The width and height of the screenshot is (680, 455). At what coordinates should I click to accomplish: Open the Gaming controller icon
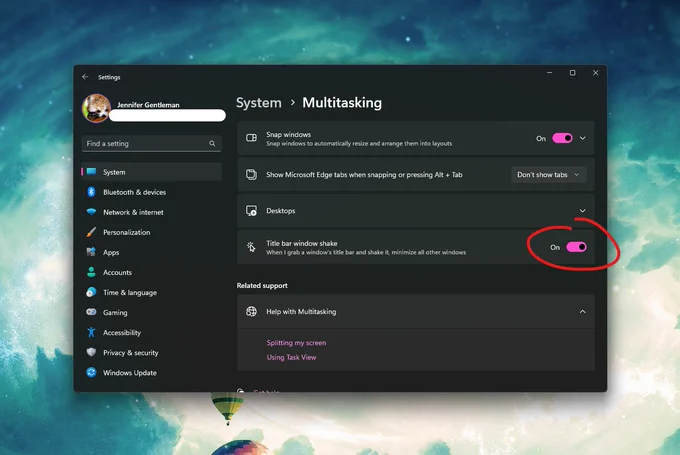coord(91,312)
